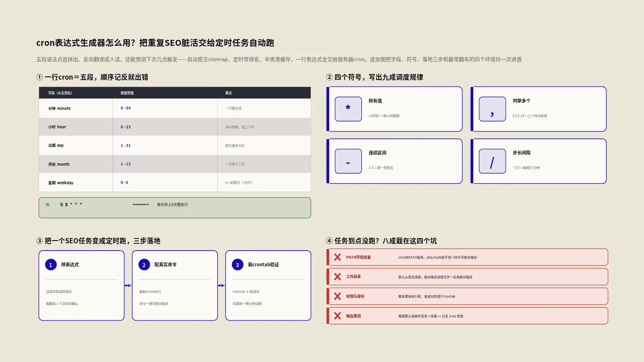Click the range value 0 - 59
Screen dimensions: 644x362
pyautogui.click(x=126, y=108)
